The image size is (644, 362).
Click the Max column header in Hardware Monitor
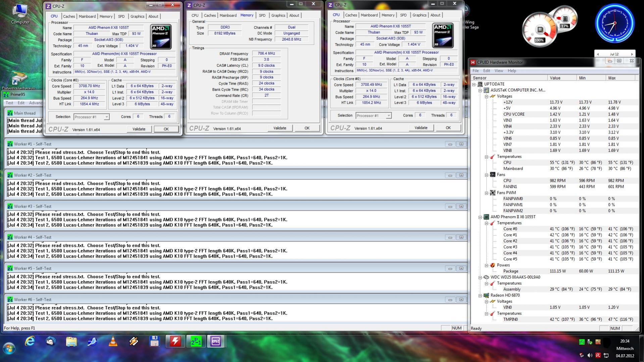(x=621, y=78)
